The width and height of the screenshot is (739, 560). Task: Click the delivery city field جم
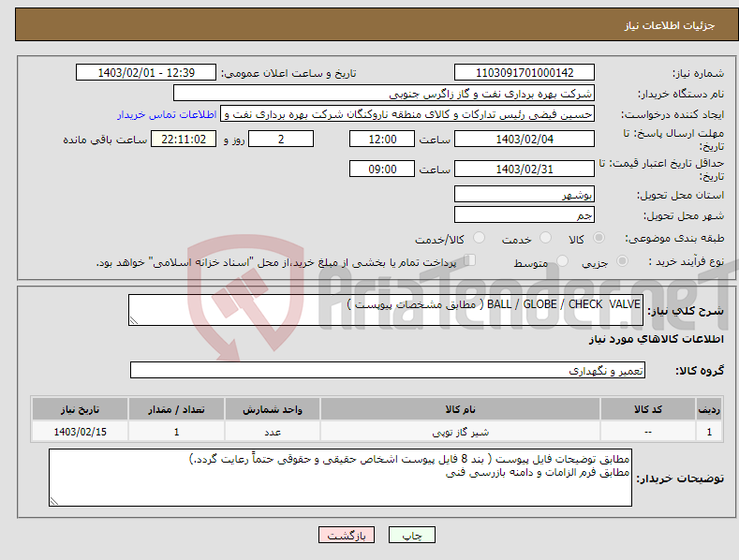point(525,215)
